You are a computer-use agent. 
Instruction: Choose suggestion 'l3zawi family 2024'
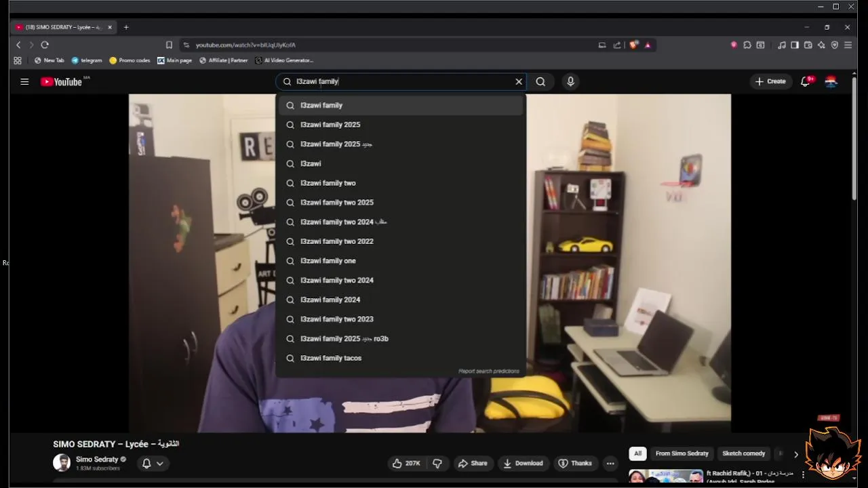click(x=401, y=300)
